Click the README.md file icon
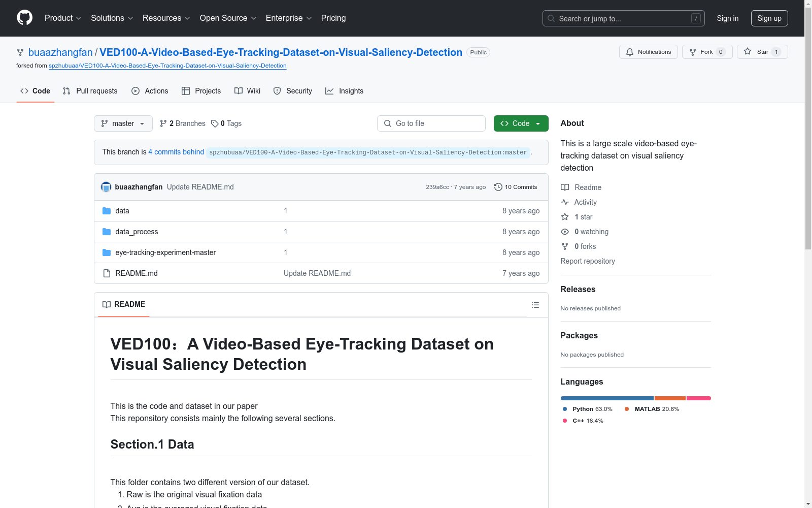 coord(107,273)
